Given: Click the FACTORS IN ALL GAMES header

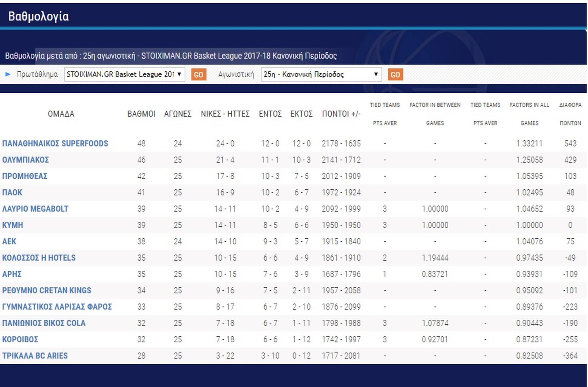Looking at the screenshot, I should [530, 114].
